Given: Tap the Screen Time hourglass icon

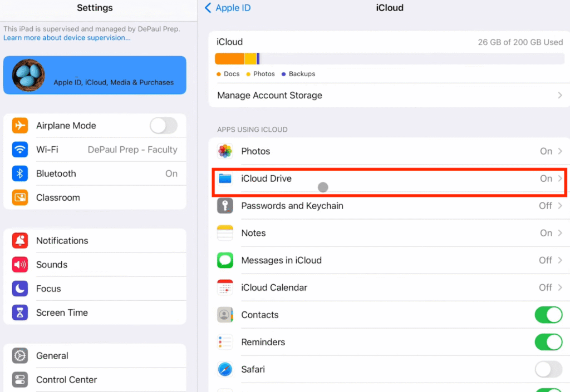Looking at the screenshot, I should 20,312.
